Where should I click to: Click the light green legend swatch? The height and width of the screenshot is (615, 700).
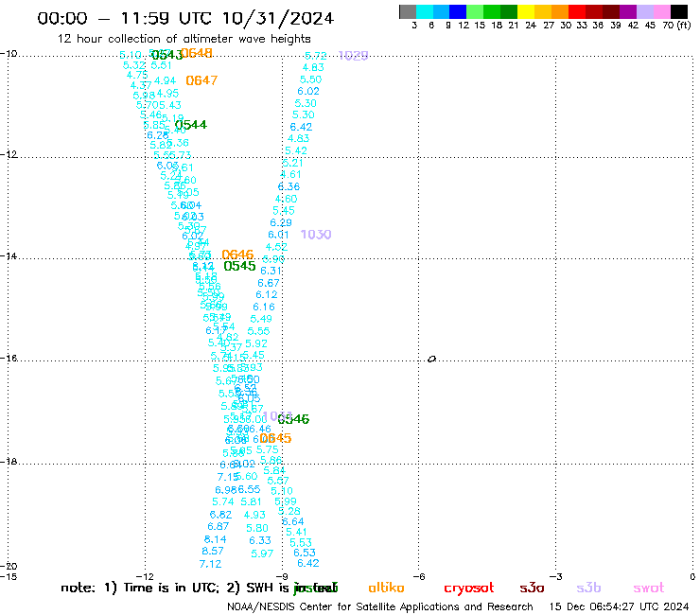(475, 11)
